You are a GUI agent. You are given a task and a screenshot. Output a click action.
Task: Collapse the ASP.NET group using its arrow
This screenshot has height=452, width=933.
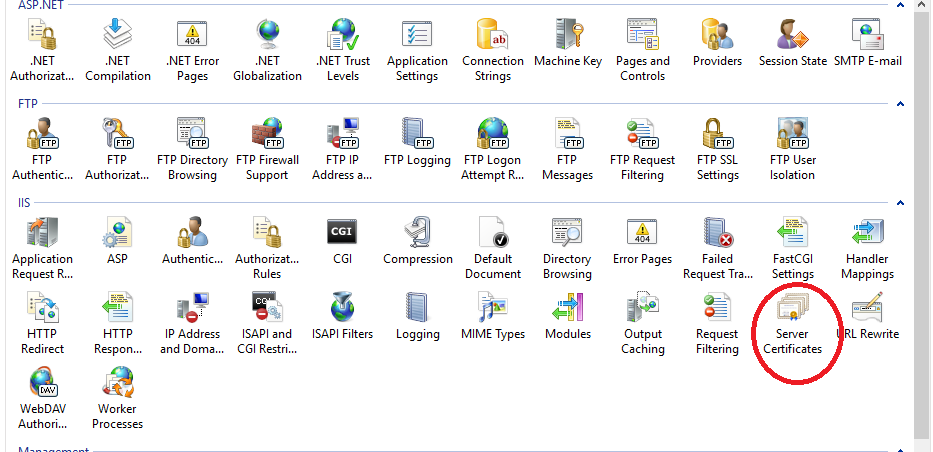coord(900,5)
